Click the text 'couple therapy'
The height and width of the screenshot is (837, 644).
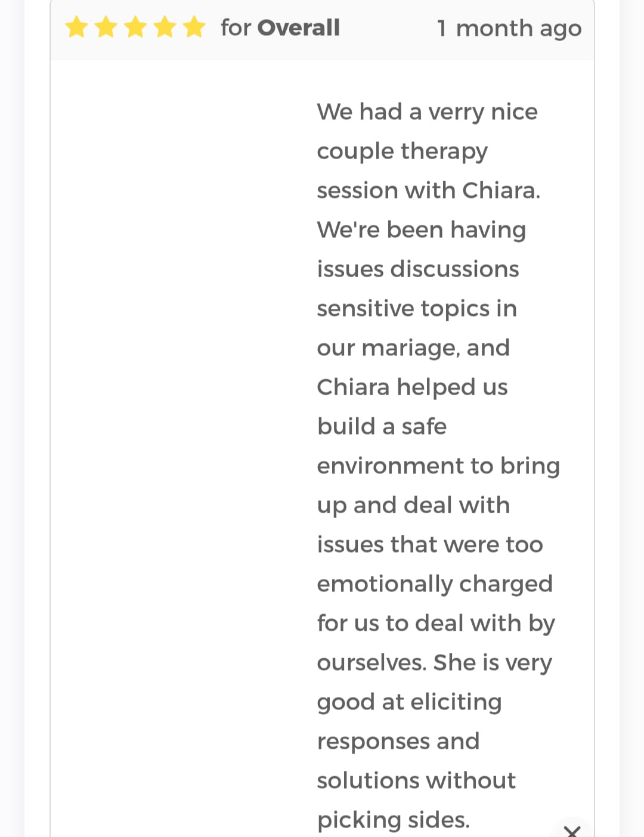point(402,151)
